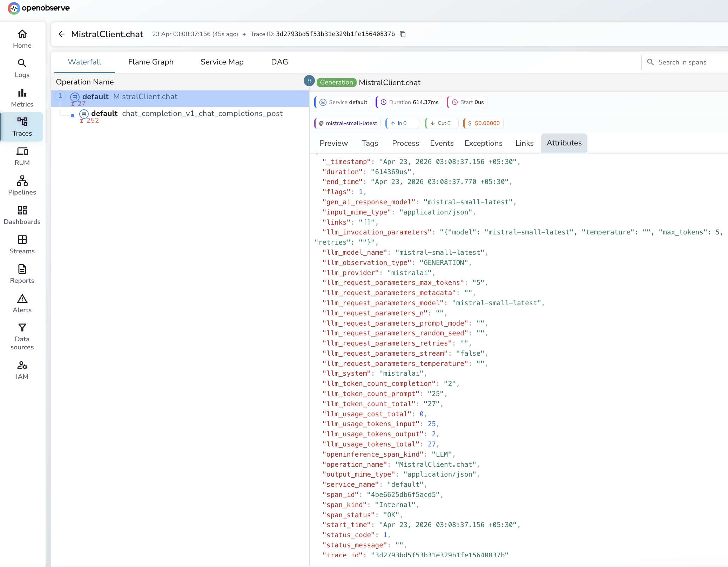Expand the chat_completion_v1_chat_completions_post span
Screen dimensions: 728x567
coord(72,116)
